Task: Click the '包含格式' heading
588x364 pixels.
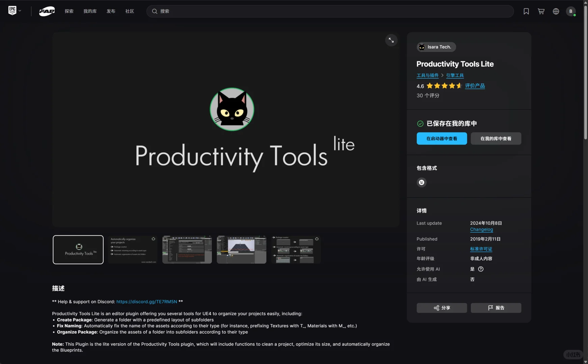Action: pos(427,168)
